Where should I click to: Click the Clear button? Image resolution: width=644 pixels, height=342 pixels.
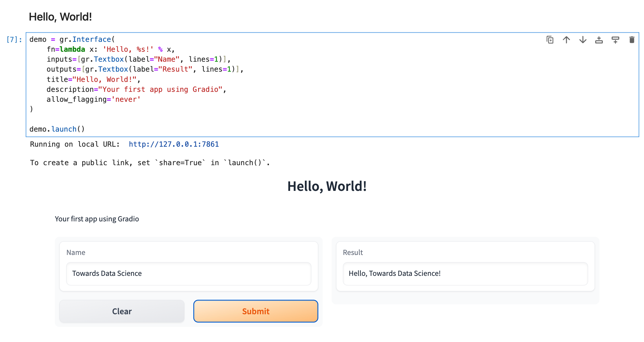[122, 311]
